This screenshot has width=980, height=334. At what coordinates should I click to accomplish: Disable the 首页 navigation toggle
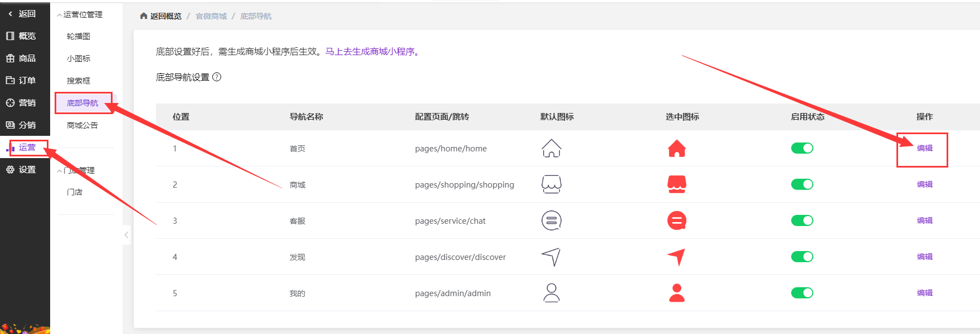point(802,148)
